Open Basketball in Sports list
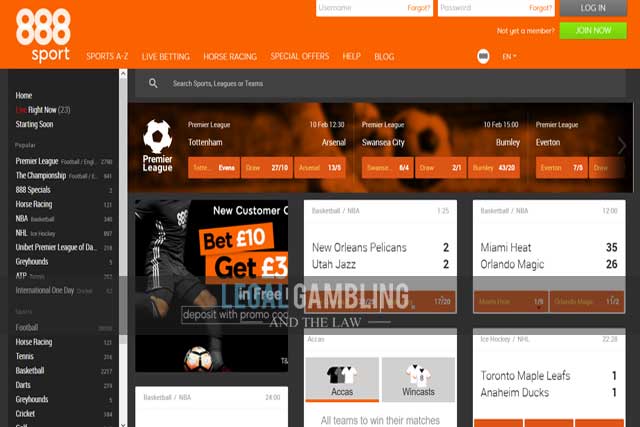 (64, 371)
